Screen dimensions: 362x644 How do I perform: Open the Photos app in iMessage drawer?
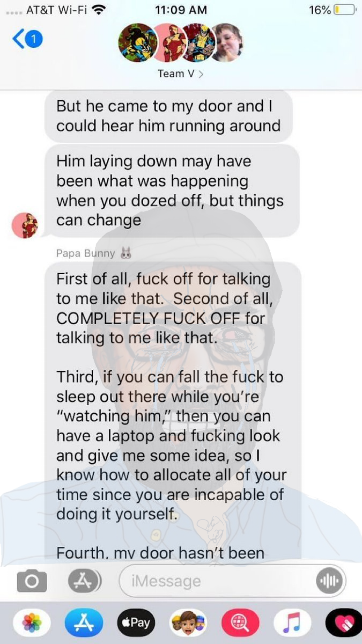click(32, 623)
